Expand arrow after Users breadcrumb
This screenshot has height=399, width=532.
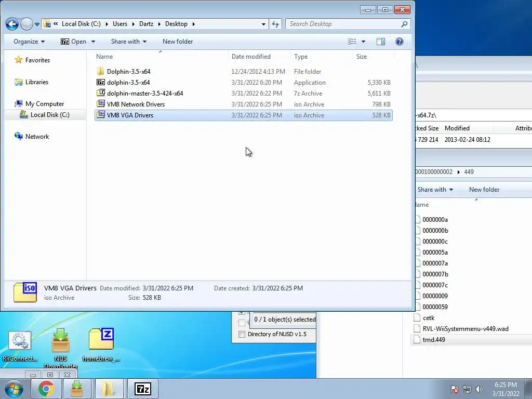(x=133, y=24)
